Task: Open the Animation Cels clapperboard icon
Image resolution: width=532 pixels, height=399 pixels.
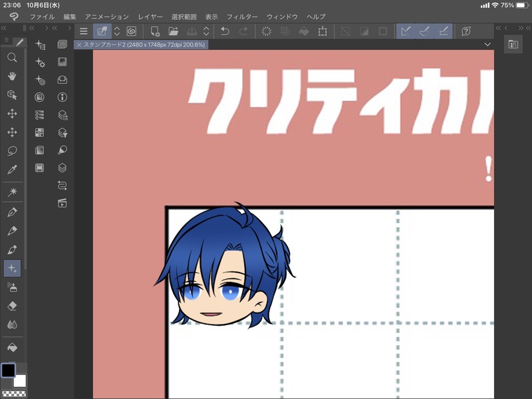Action: [62, 203]
